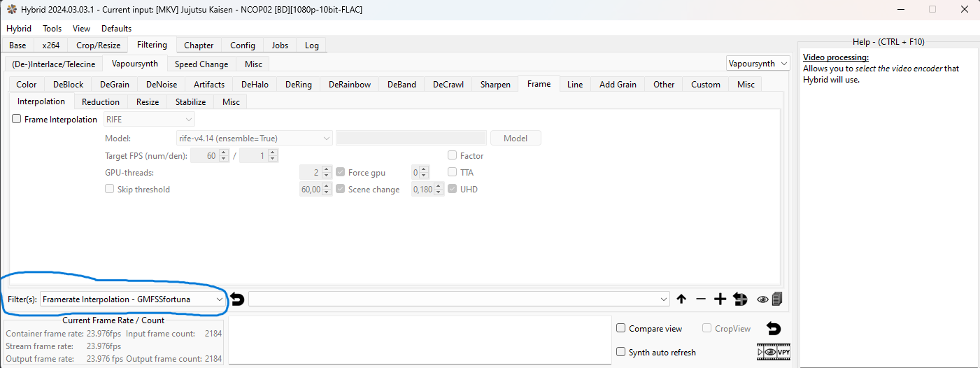Screen dimensions: 980x368
Task: Switch to the Crop/Resize tab
Action: click(x=98, y=45)
